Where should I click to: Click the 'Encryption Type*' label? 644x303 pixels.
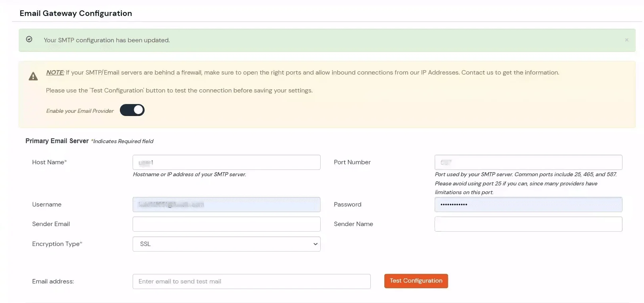pos(57,244)
